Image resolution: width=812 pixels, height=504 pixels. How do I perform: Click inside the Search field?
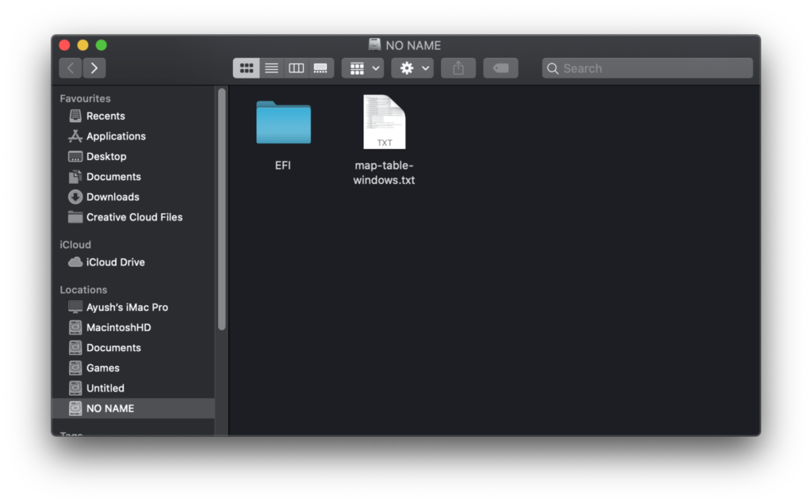pos(646,67)
